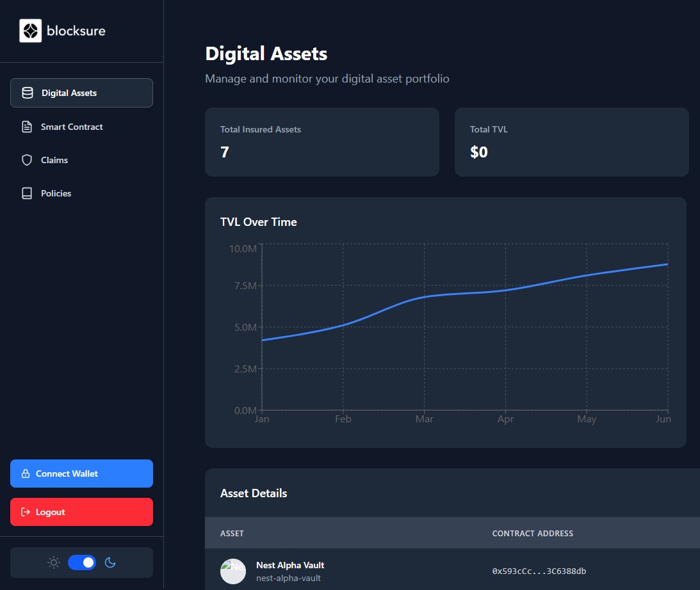Toggle the dark mode switch
The width and height of the screenshot is (700, 590).
pos(81,562)
